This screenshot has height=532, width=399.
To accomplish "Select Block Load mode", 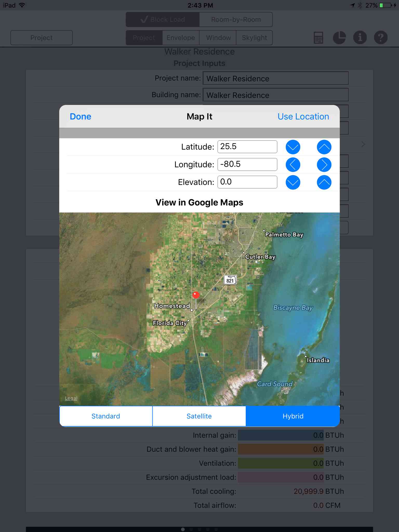I will coord(163,19).
